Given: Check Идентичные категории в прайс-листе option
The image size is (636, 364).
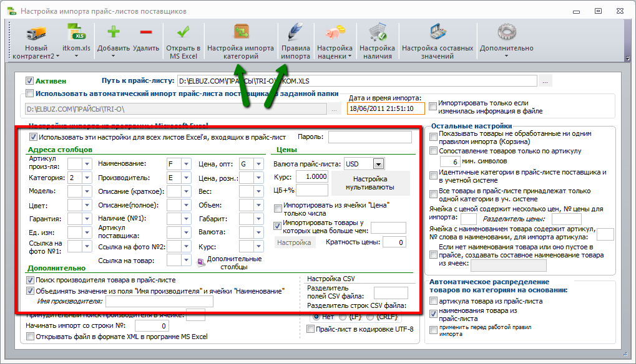Looking at the screenshot, I should click(433, 175).
